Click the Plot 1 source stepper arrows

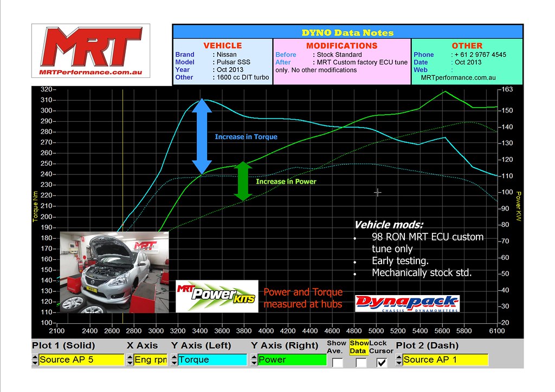point(35,360)
